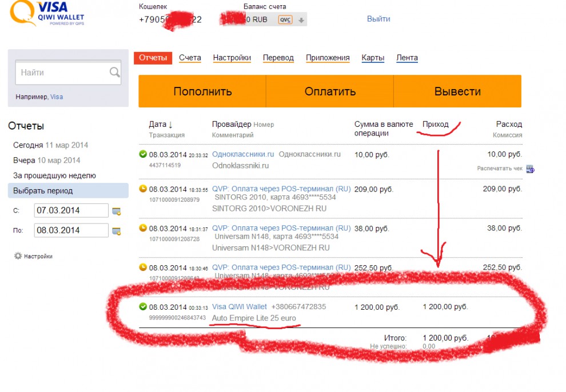Open the QVP link for SINTORG 2010 payment

pyautogui.click(x=281, y=189)
